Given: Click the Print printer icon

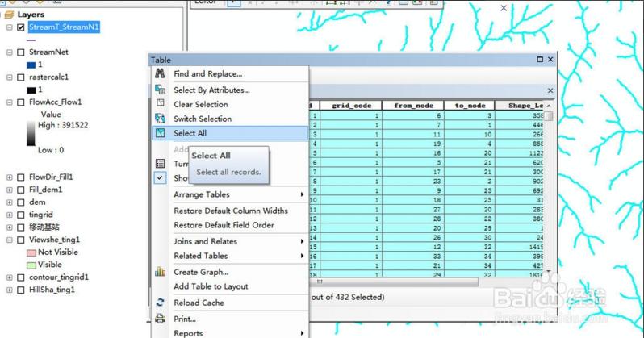Looking at the screenshot, I should [x=160, y=319].
